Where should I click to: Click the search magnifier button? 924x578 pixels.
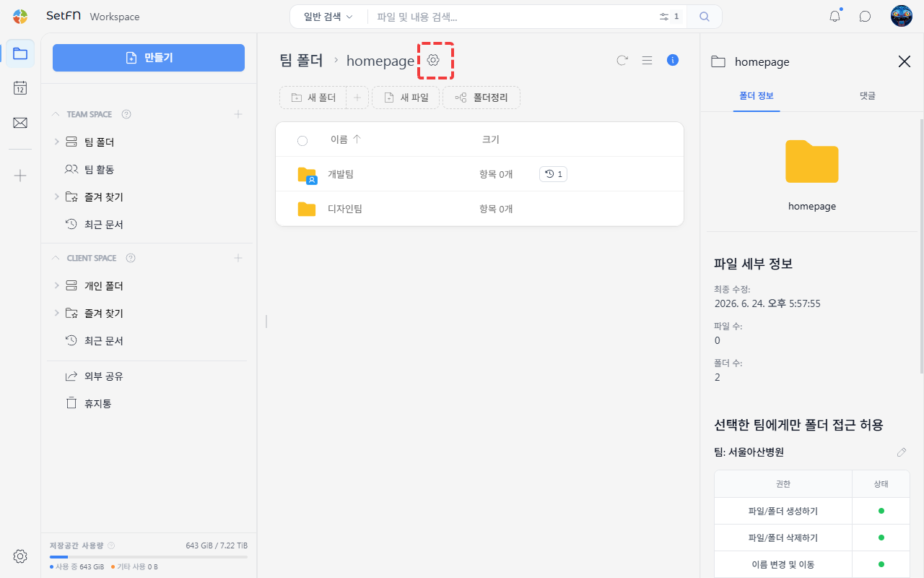coord(705,17)
